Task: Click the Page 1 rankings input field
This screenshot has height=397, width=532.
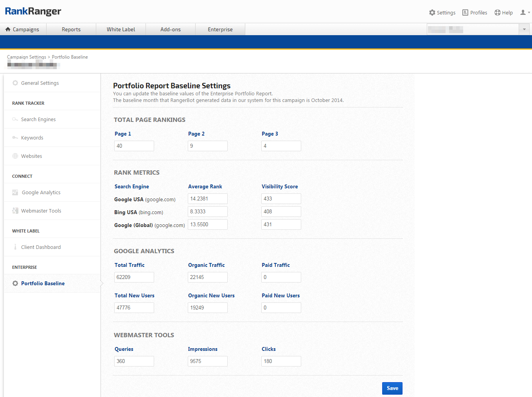Action: [134, 146]
